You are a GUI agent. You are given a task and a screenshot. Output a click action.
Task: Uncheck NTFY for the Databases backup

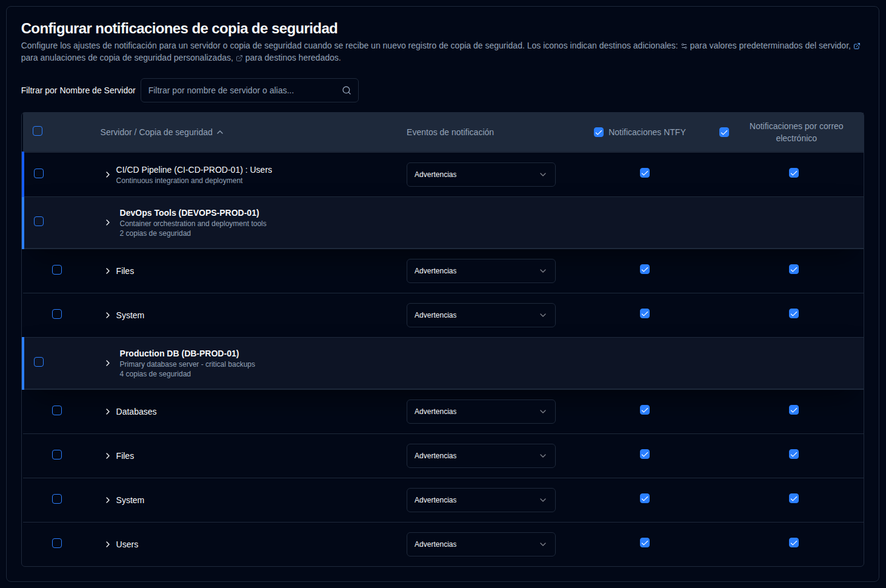point(645,410)
